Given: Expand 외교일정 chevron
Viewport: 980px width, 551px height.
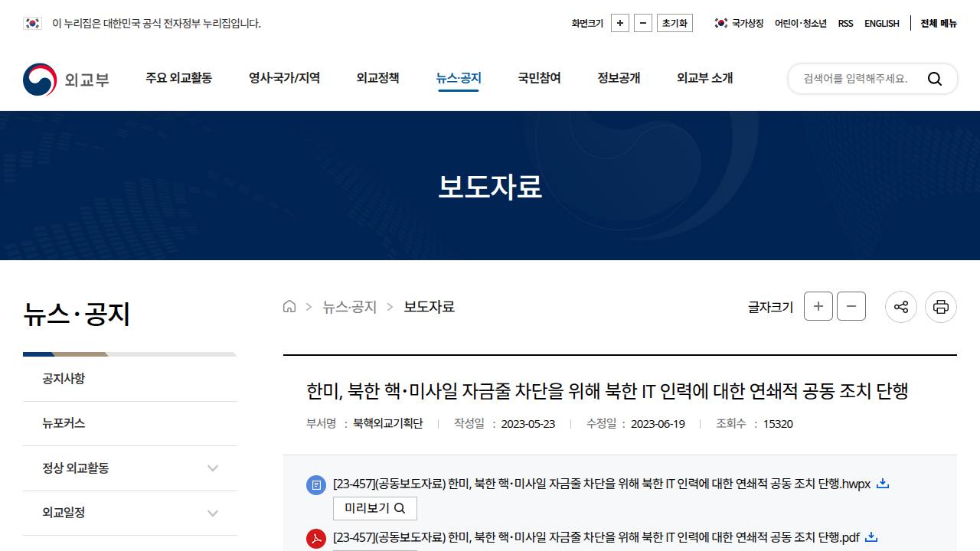Looking at the screenshot, I should click(213, 514).
